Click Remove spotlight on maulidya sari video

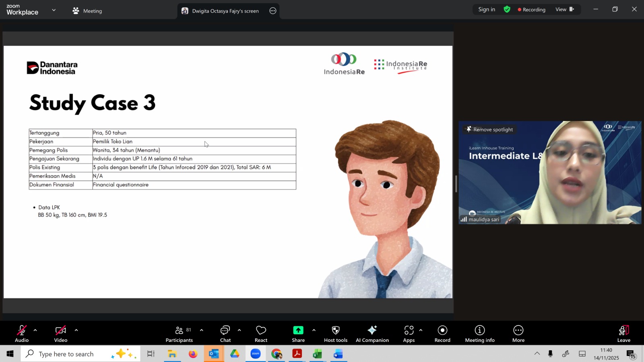(489, 130)
